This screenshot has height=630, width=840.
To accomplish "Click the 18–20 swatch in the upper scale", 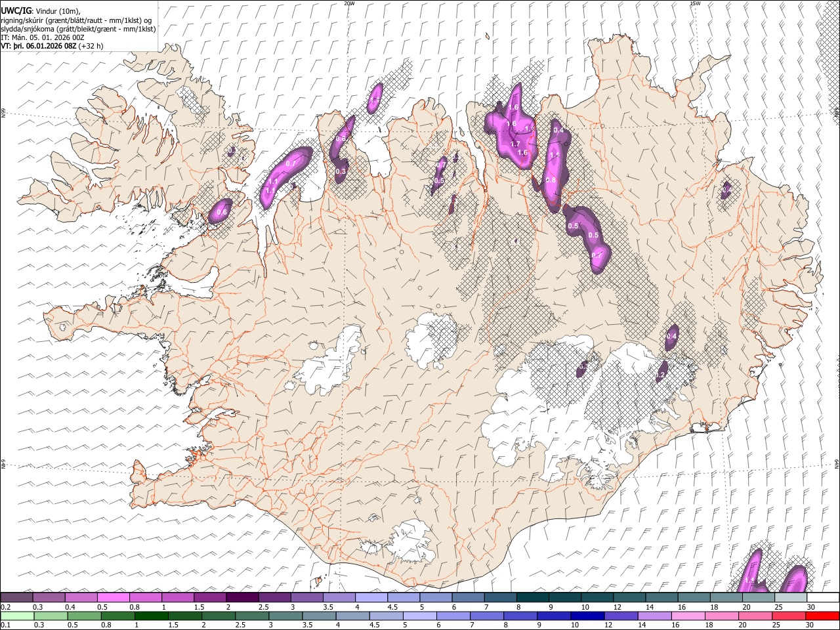I will pos(725,597).
